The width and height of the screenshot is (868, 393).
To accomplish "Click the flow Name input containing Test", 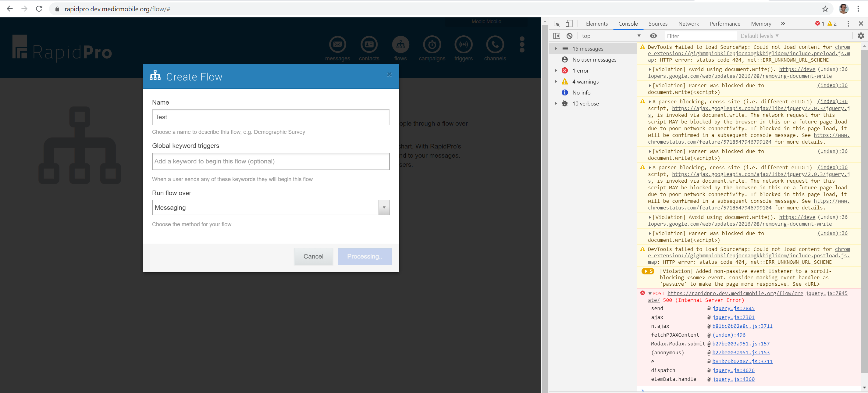I will [270, 117].
